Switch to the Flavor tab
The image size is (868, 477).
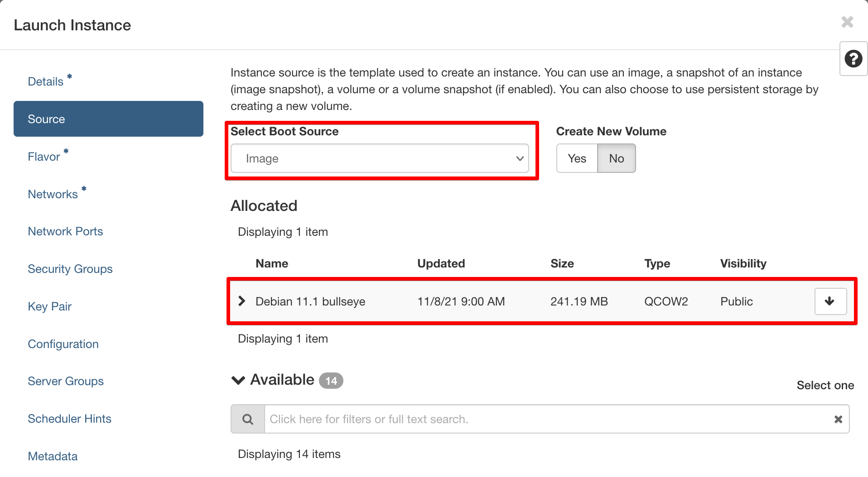44,157
